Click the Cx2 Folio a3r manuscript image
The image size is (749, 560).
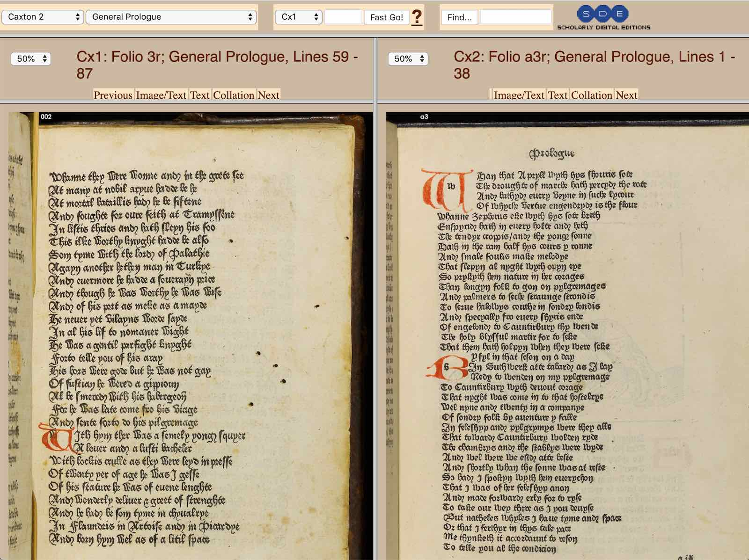[x=567, y=336]
